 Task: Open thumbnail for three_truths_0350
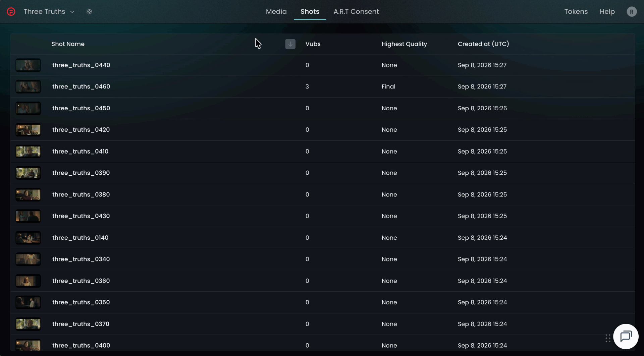(28, 302)
